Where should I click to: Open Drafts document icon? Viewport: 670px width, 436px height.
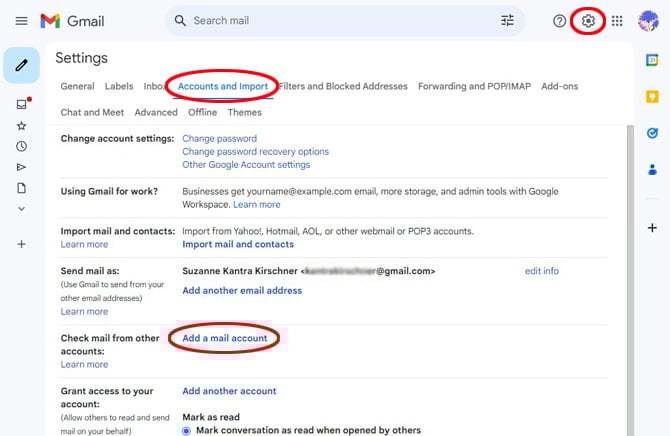click(21, 188)
